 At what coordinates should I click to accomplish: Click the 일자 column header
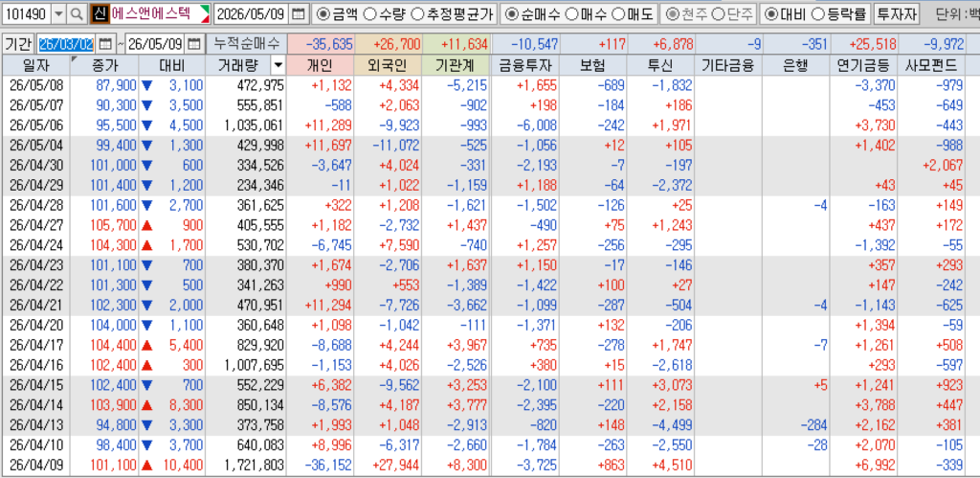click(x=35, y=65)
